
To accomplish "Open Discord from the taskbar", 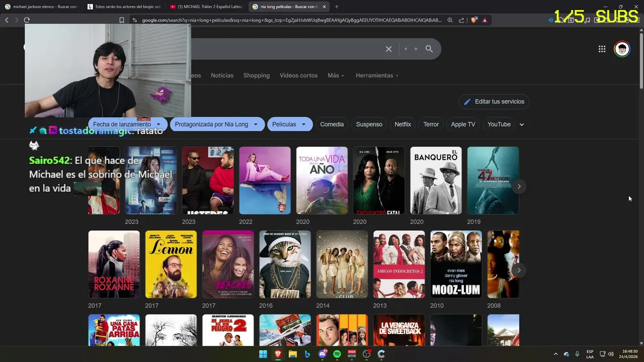I will tap(323, 354).
